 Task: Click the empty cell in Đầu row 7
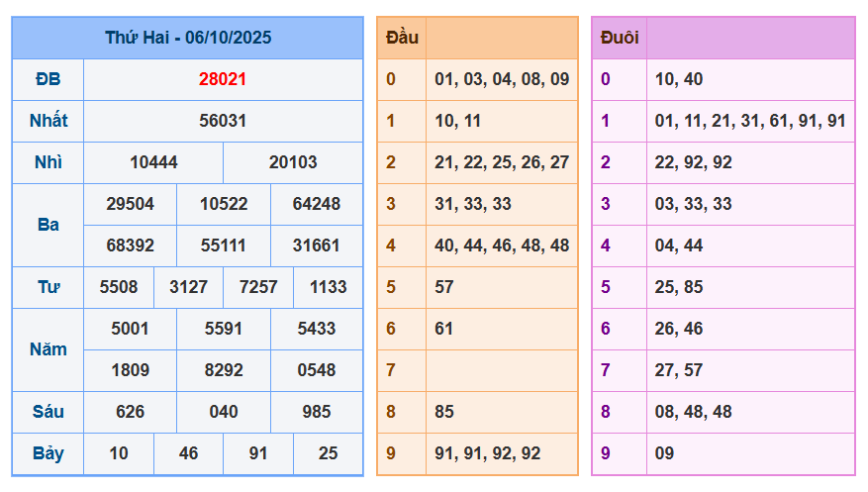tap(502, 370)
